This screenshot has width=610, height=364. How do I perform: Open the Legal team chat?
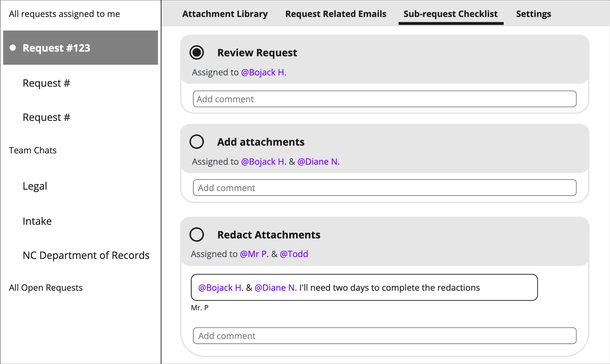coord(35,186)
